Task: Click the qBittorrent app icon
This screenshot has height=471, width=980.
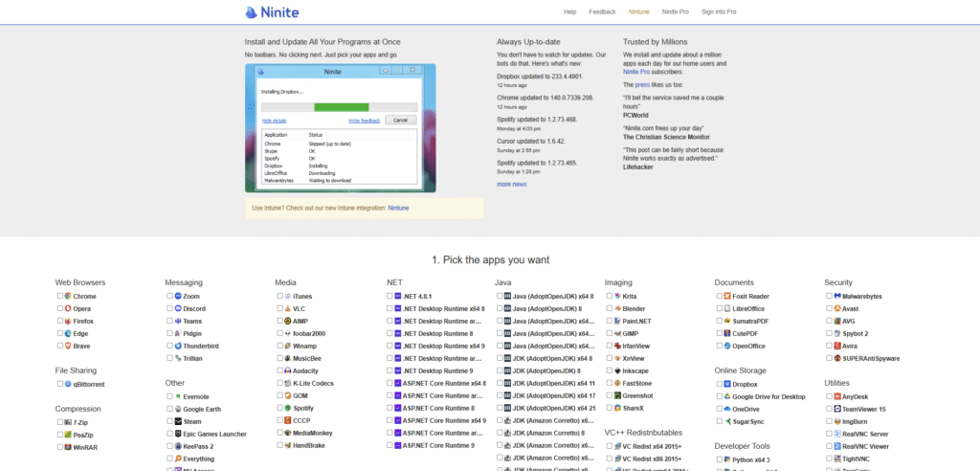Action: coord(68,385)
